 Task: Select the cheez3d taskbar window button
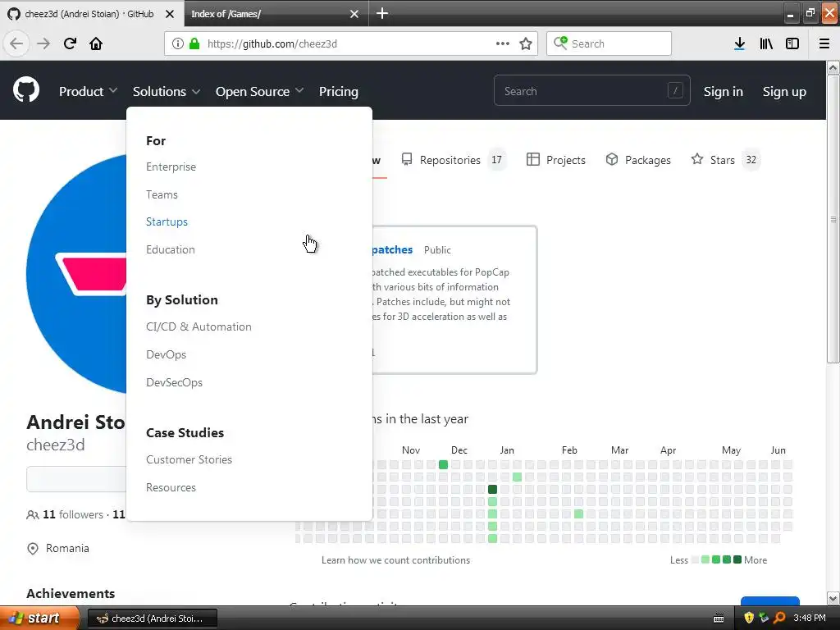[152, 619]
